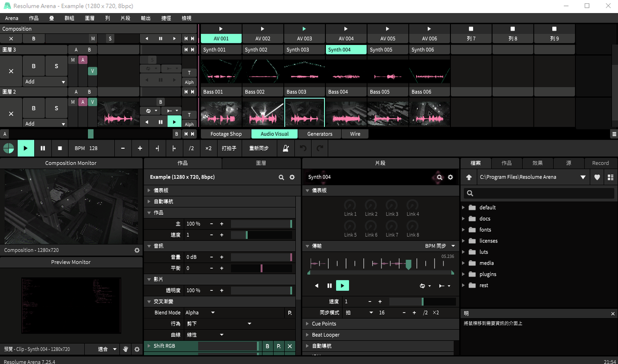
Task: Switch to the Generators tab
Action: 320,134
